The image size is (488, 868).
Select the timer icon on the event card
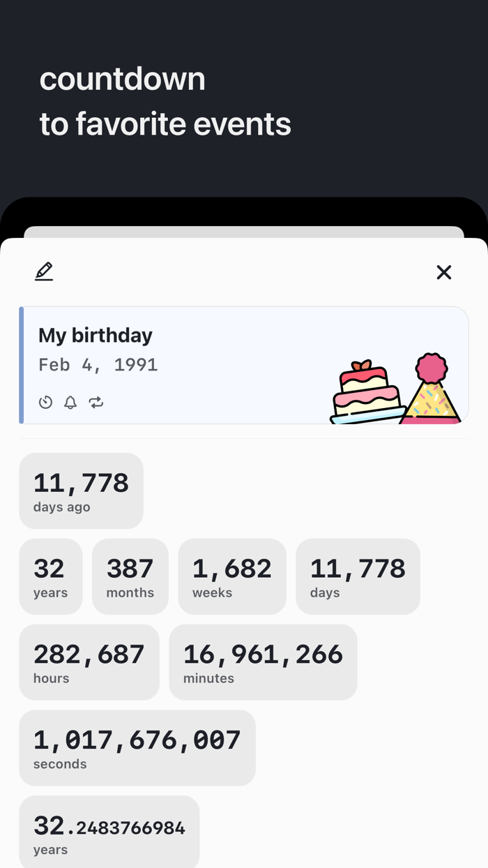click(x=45, y=403)
